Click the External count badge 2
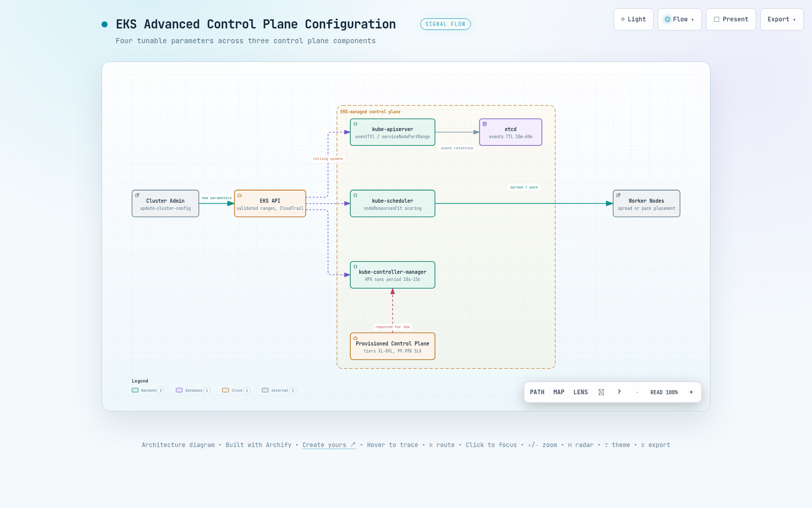Image resolution: width=812 pixels, height=508 pixels. click(293, 391)
